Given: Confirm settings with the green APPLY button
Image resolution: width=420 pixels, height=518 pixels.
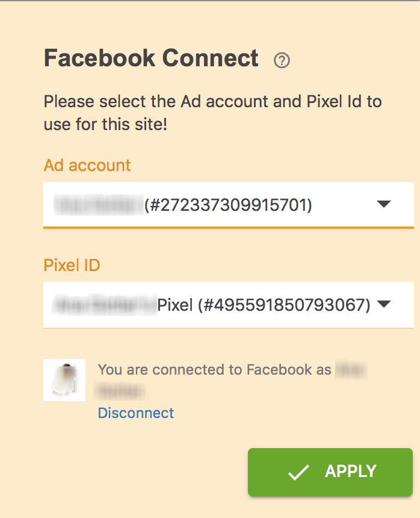Looking at the screenshot, I should (x=330, y=472).
